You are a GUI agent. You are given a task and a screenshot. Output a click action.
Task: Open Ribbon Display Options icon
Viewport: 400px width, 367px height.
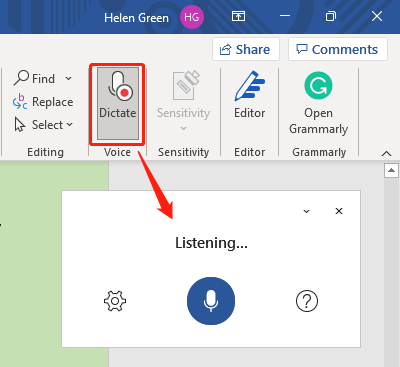[238, 16]
